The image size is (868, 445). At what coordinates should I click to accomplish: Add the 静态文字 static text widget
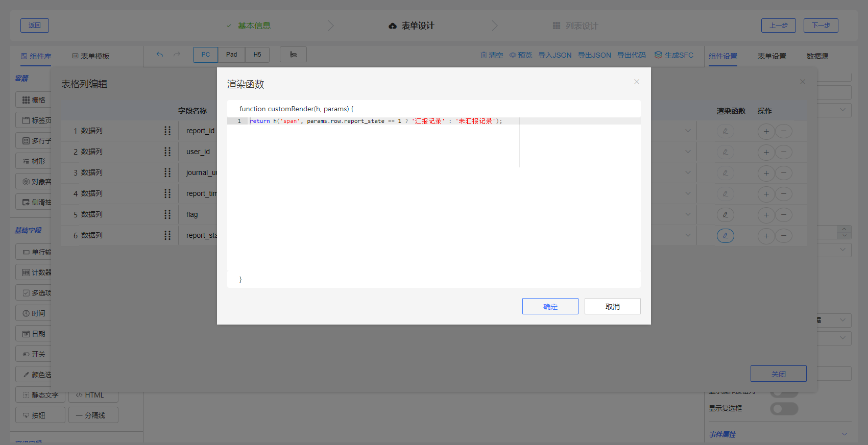pyautogui.click(x=40, y=395)
